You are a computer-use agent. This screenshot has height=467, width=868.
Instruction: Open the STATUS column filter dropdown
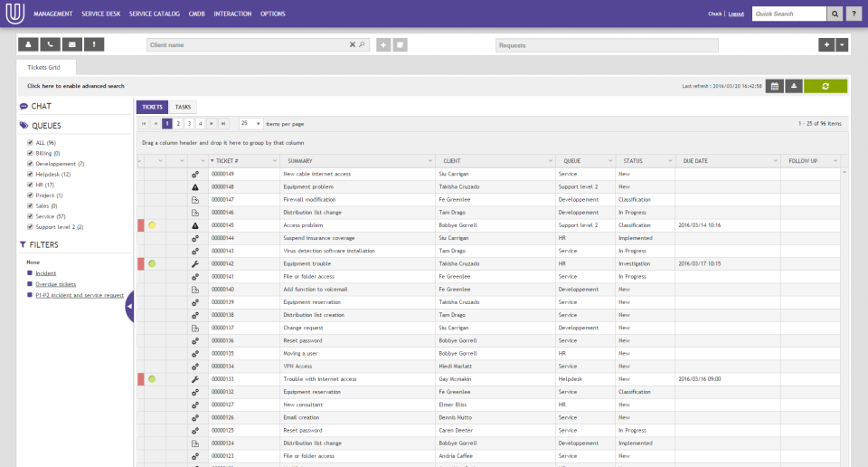(x=670, y=161)
